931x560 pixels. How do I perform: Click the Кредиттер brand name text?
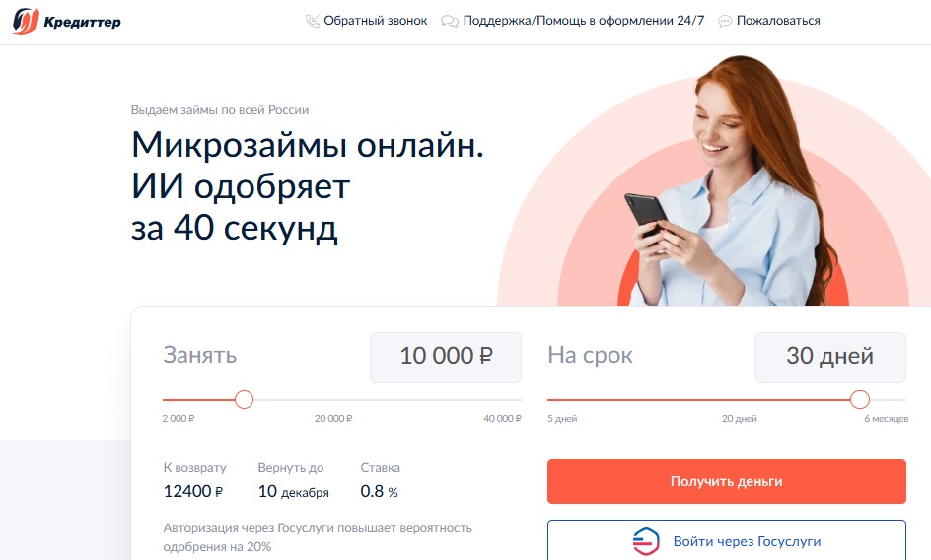[83, 22]
